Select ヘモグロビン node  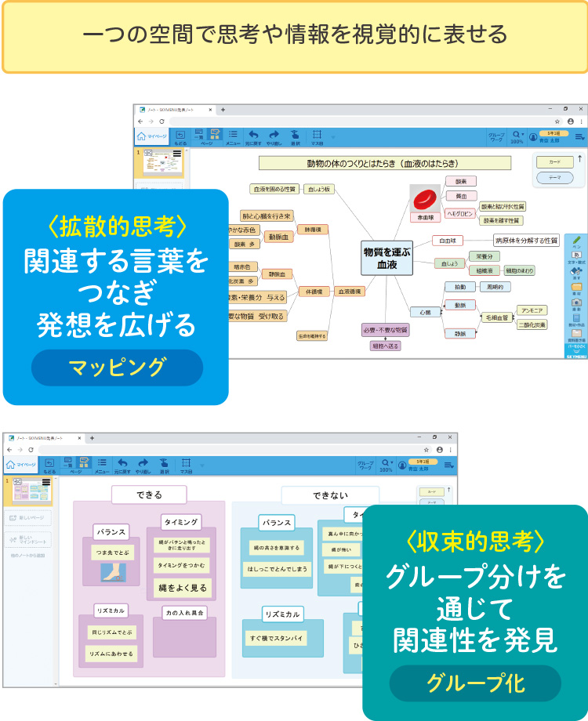tap(459, 214)
